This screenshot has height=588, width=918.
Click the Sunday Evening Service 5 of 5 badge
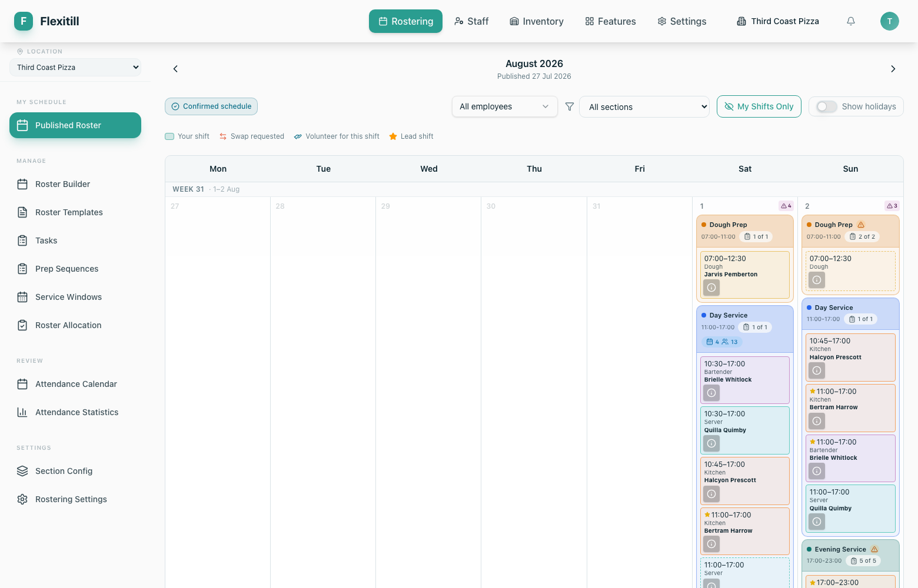pos(863,561)
